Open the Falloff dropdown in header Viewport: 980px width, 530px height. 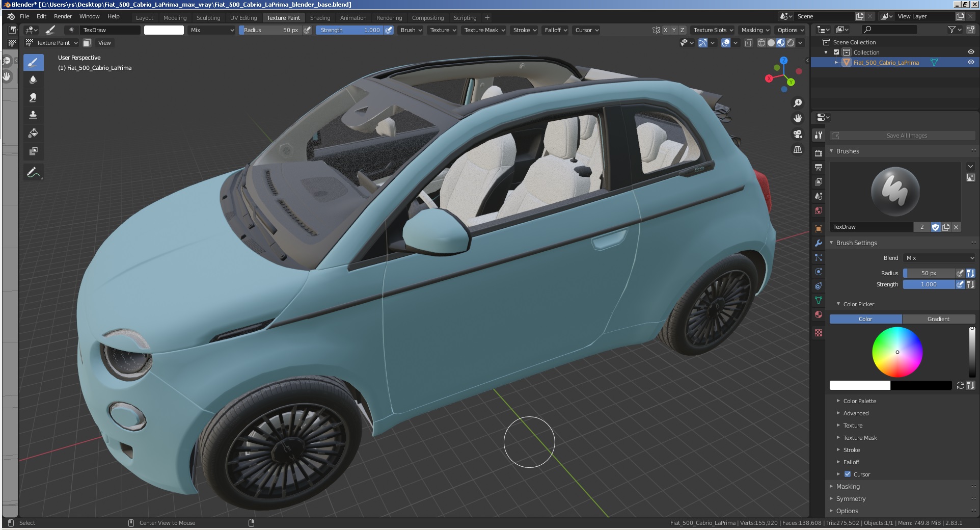(x=555, y=30)
